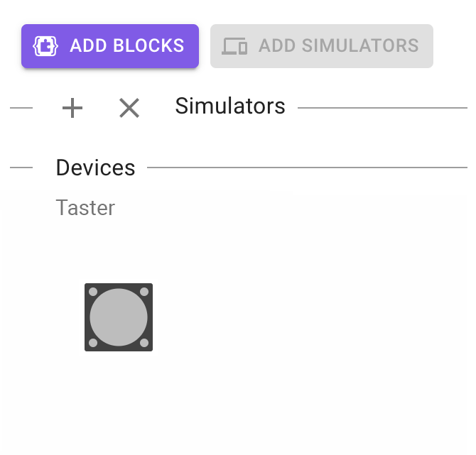Click the dark top edge of the Taster widget

point(119,285)
